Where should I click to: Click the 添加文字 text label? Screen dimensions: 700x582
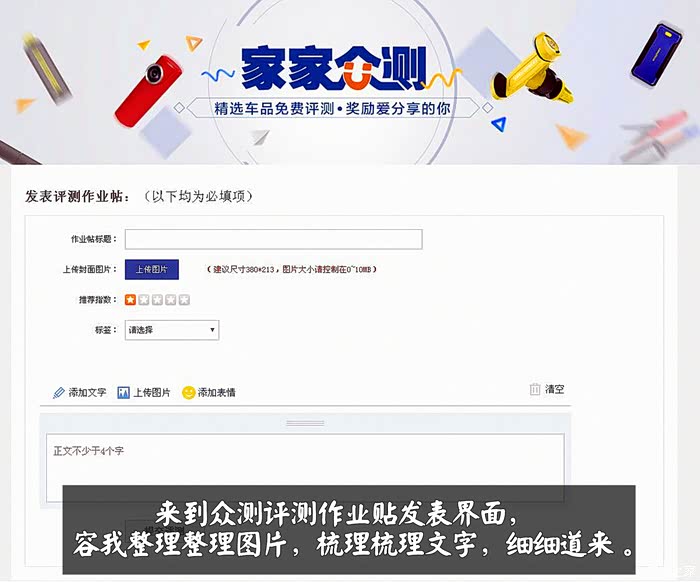click(88, 393)
